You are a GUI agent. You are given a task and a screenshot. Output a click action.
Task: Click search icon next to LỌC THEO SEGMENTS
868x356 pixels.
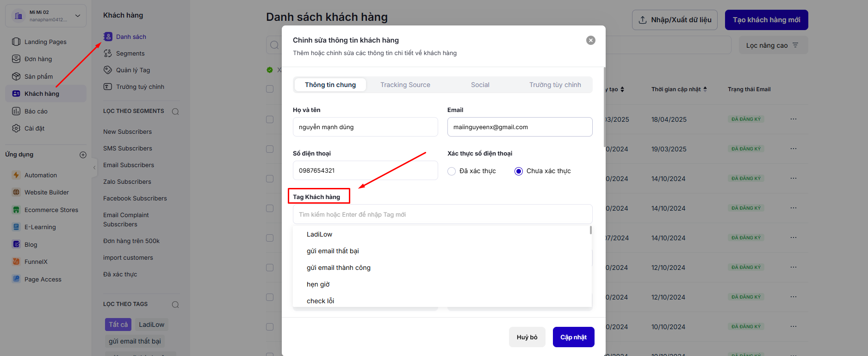(175, 112)
